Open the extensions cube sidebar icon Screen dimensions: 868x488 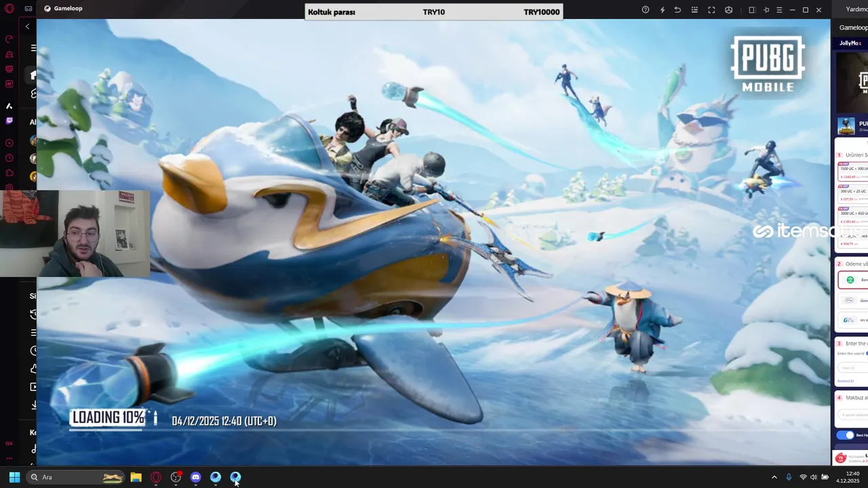click(9, 173)
